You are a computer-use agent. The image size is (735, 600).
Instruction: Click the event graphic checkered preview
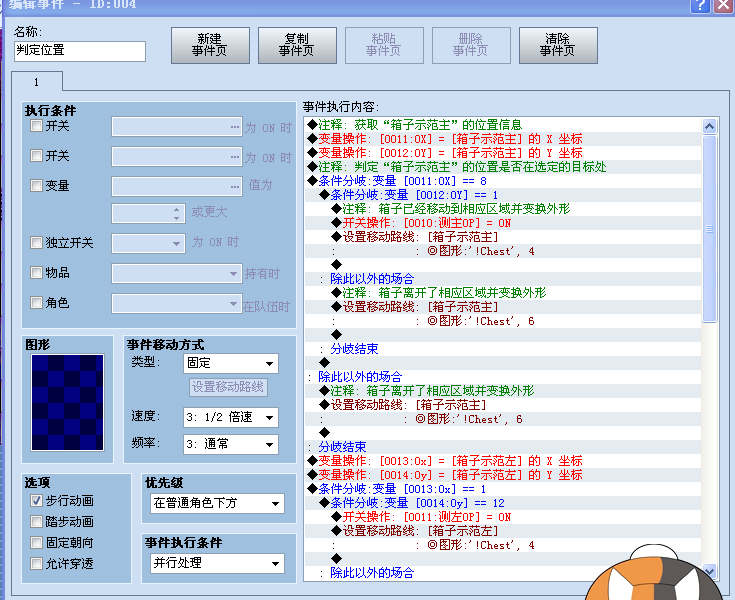[68, 403]
